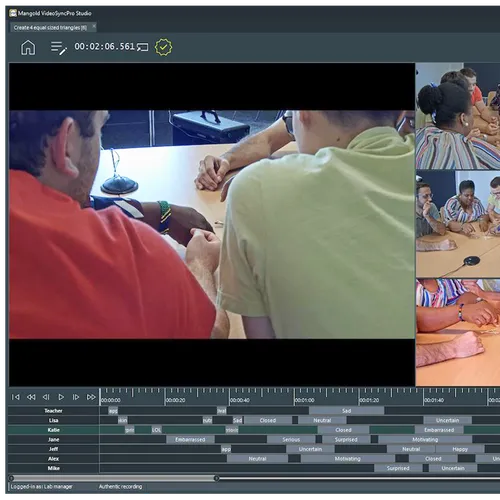Select the 'Neutral' segment in Jeff track
The image size is (500, 500).
pyautogui.click(x=411, y=449)
